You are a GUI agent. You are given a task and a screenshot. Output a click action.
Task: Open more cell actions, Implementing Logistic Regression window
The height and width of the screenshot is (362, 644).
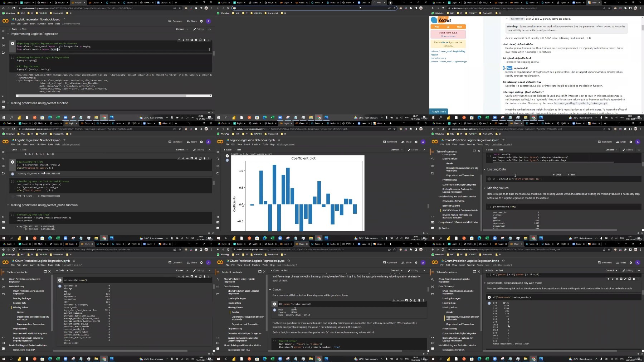click(x=209, y=40)
